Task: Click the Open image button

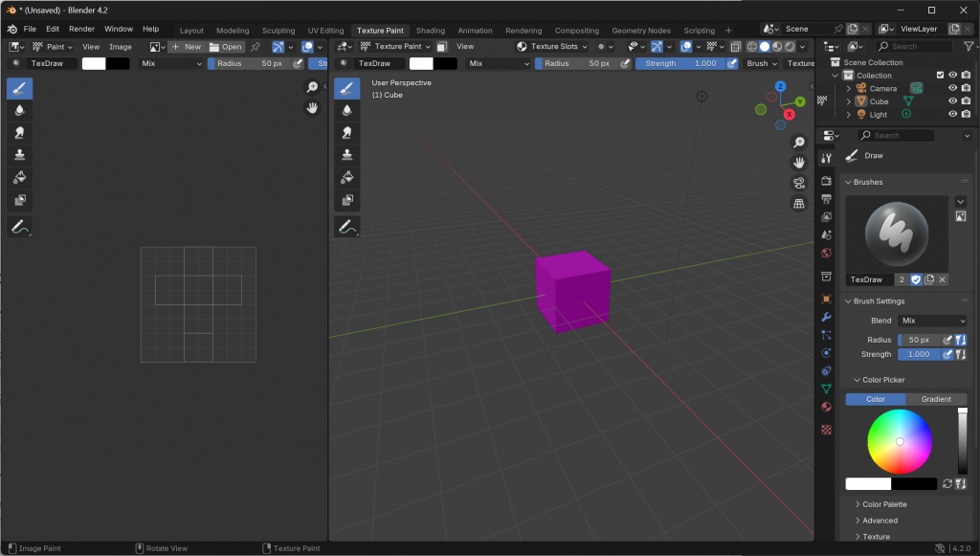Action: [226, 46]
